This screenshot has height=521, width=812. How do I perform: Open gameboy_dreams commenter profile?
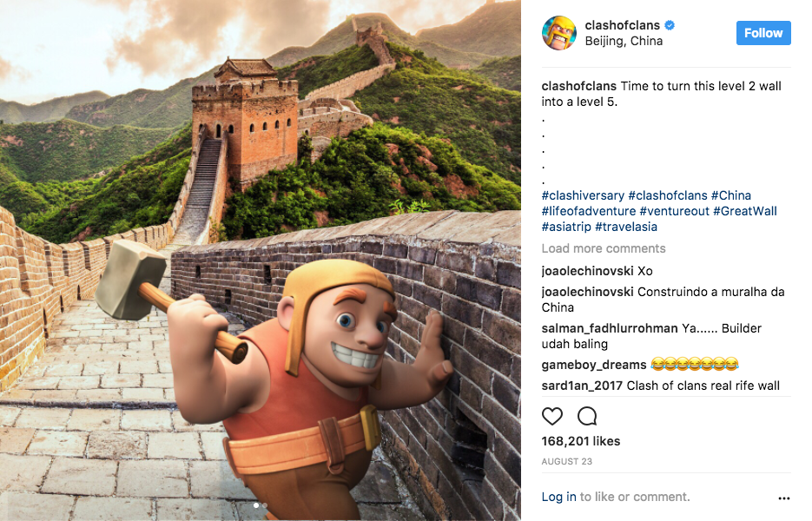click(x=593, y=365)
